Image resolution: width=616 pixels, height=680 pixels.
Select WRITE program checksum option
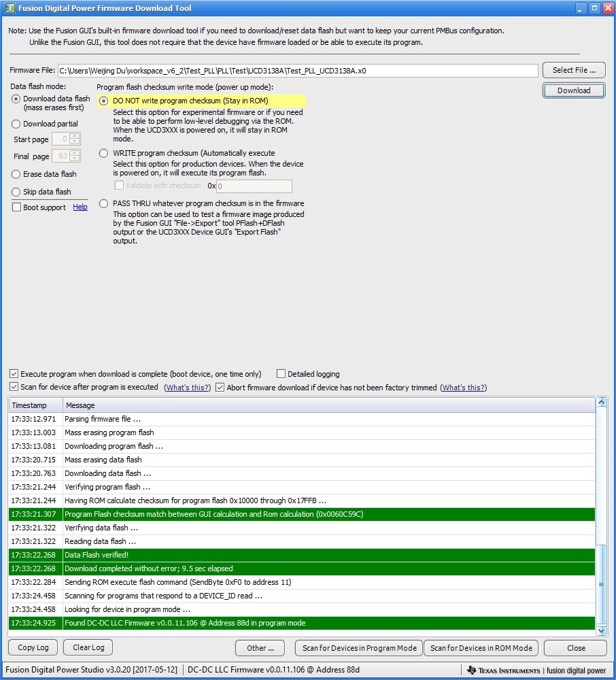point(103,154)
